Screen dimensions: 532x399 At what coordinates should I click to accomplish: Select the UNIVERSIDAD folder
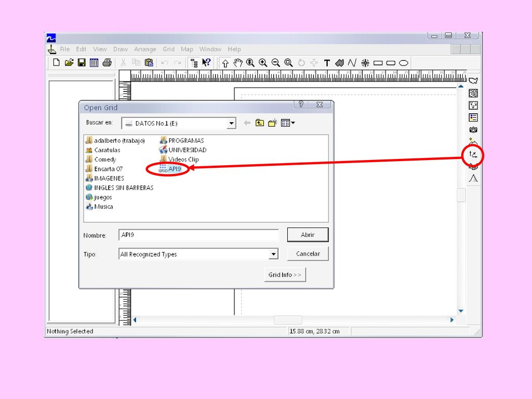click(182, 150)
